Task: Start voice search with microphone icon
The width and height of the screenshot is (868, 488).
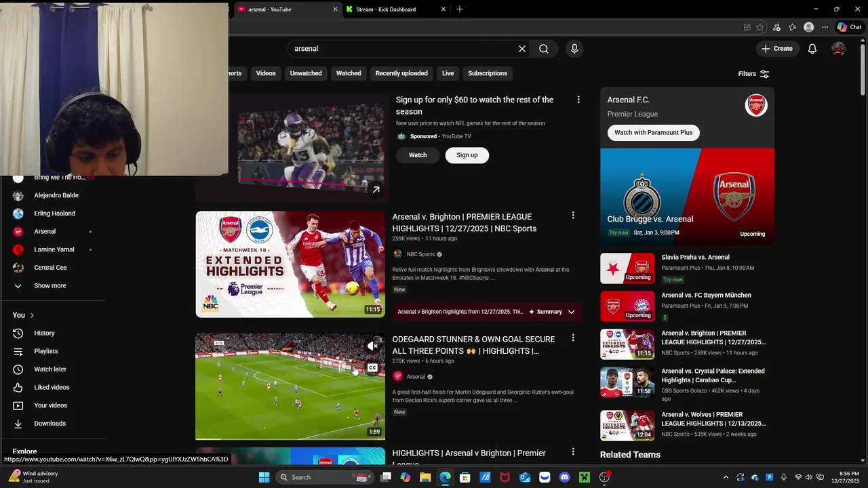Action: [574, 49]
